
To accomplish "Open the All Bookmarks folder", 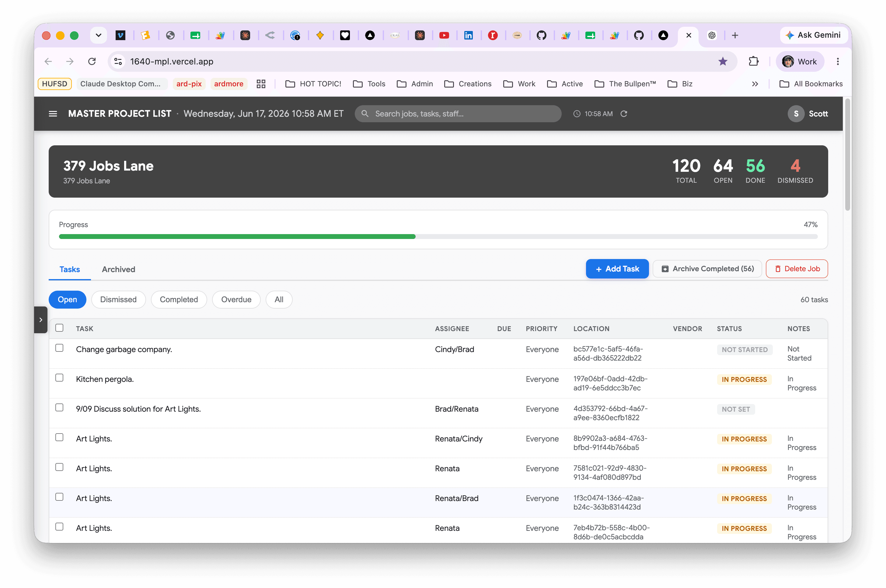I will click(811, 84).
